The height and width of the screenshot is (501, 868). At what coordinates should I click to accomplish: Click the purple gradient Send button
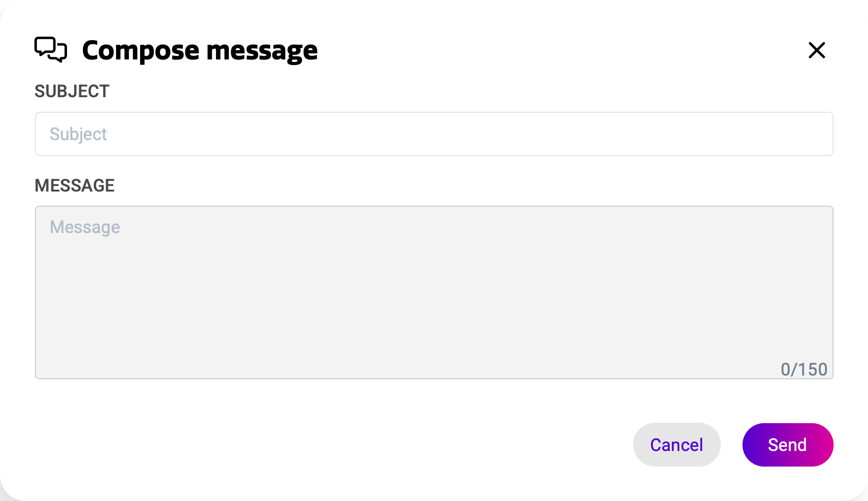coord(787,445)
